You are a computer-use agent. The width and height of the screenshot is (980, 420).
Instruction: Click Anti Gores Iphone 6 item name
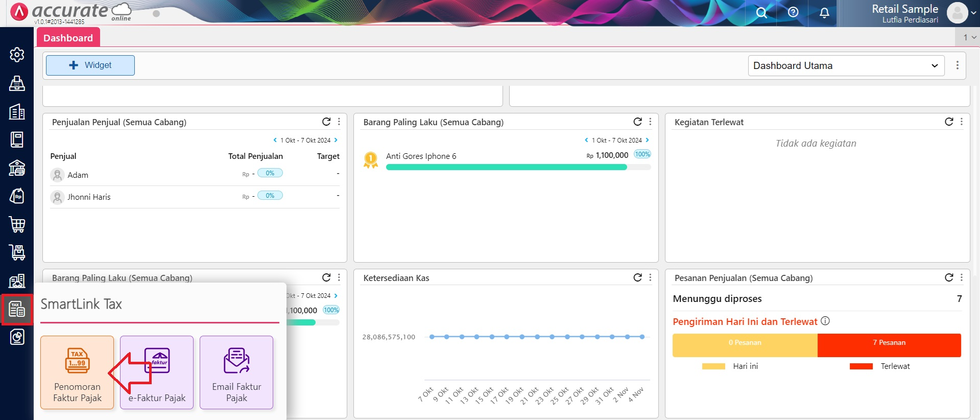click(x=421, y=156)
